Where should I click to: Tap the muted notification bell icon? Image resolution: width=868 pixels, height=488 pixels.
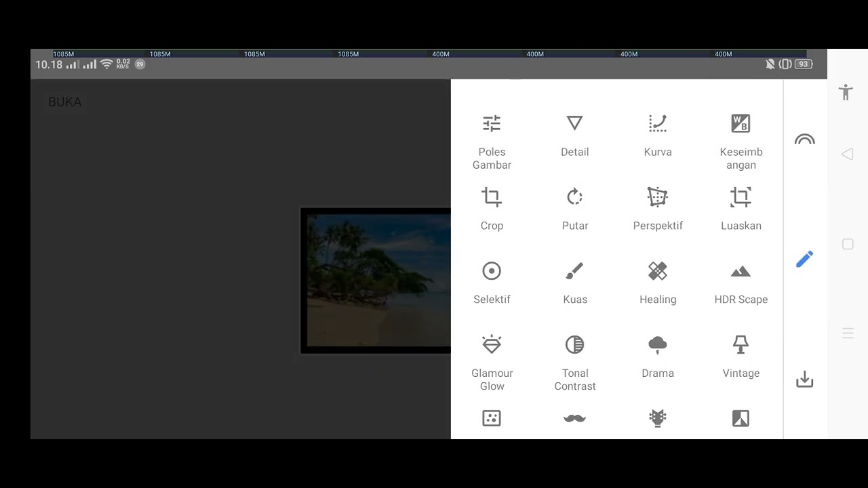(770, 64)
